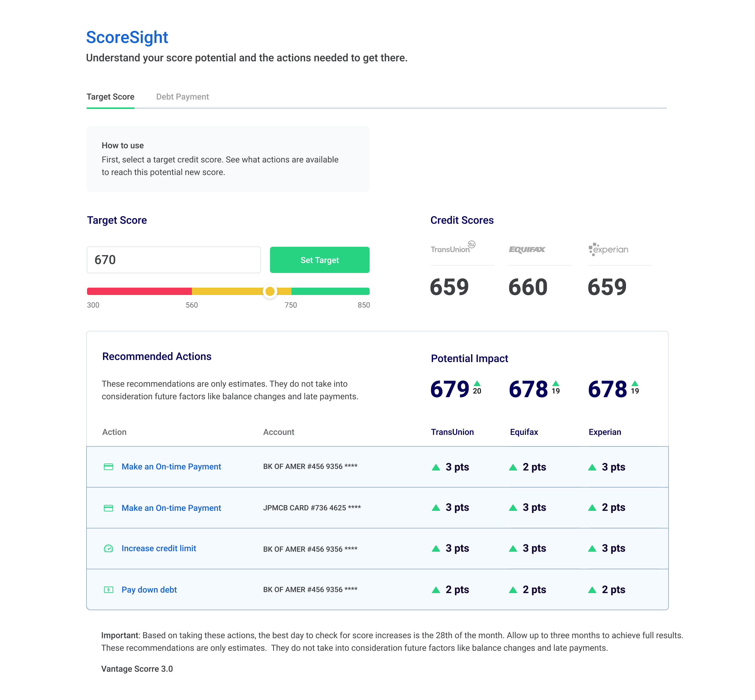This screenshot has width=755, height=700.
Task: Click the up triangle beside 3 pts for Increase credit limit
Action: tap(436, 548)
